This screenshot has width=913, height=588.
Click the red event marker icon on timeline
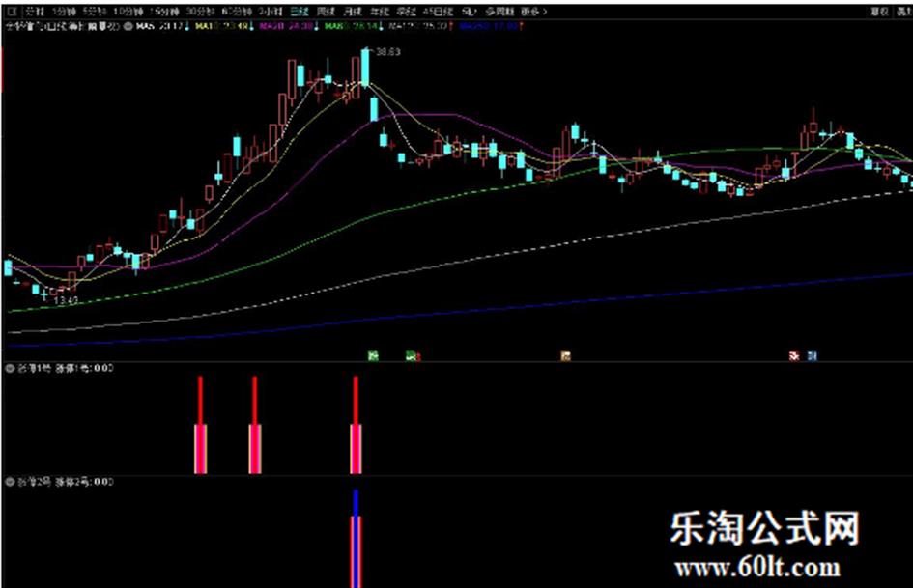794,355
